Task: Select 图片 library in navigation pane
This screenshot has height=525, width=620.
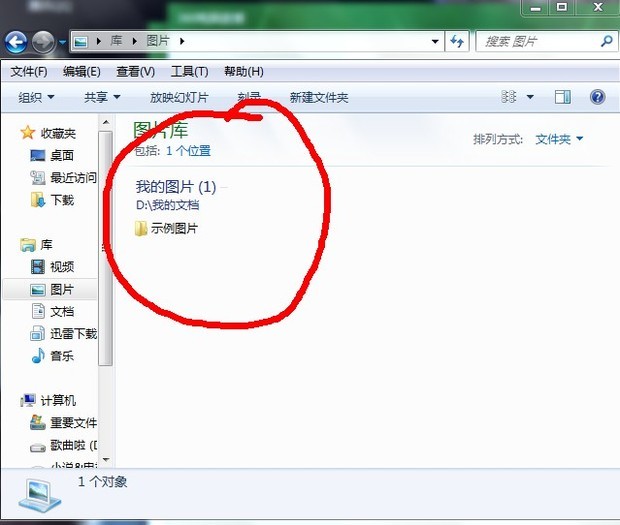Action: (62, 289)
